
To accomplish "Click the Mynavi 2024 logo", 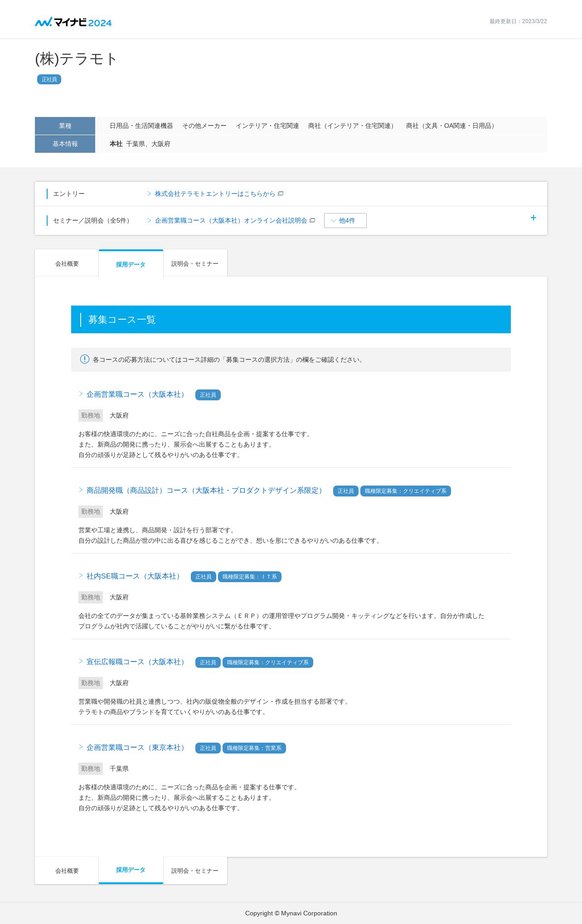I will [x=73, y=22].
